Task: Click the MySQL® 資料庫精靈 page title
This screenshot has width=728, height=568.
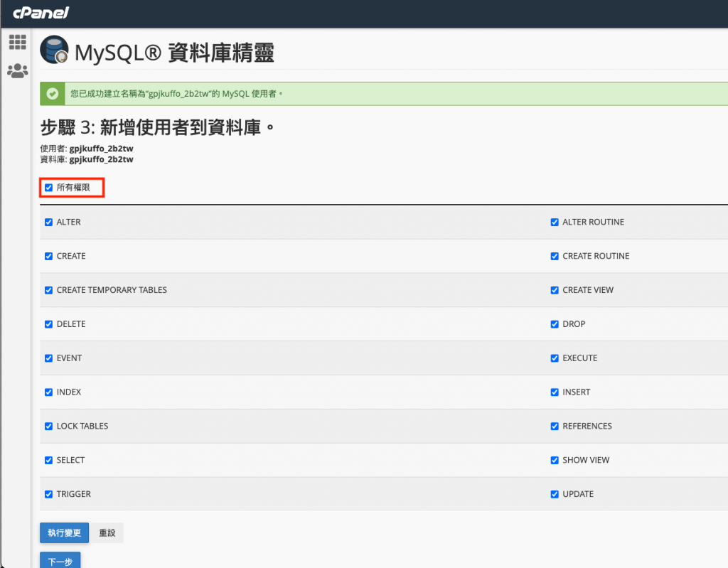Action: [175, 53]
